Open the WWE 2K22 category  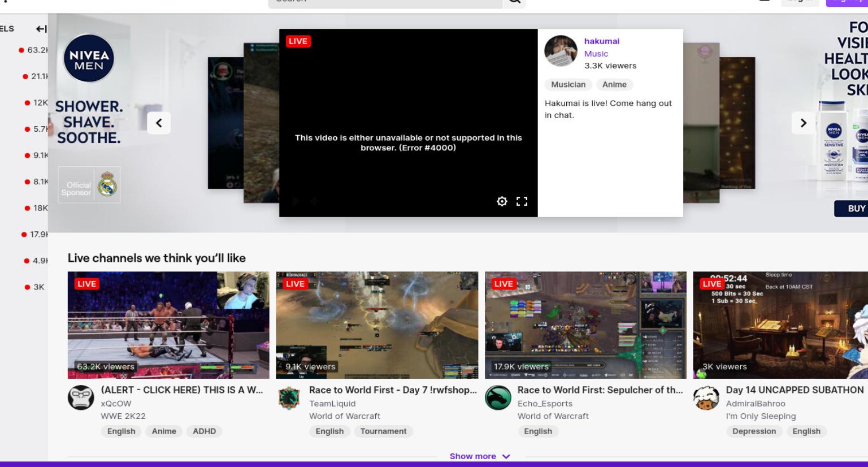click(123, 416)
